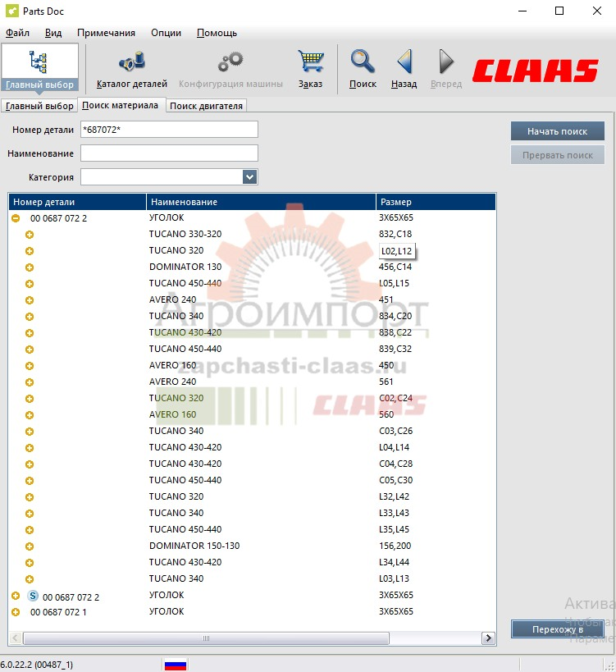Expand the row with size C02,C24
Screen dimensions: 616x672
[x=30, y=399]
